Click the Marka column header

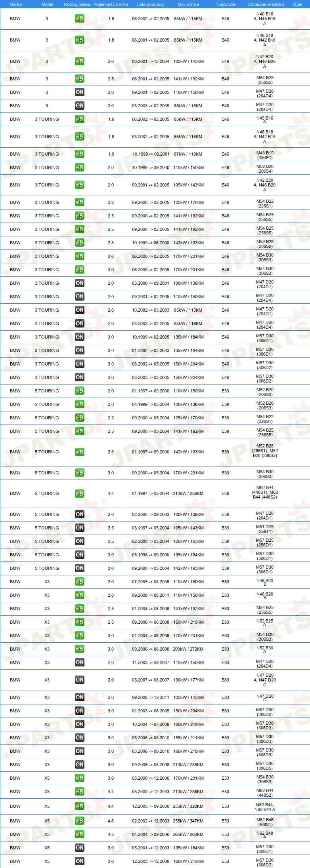tap(15, 4)
